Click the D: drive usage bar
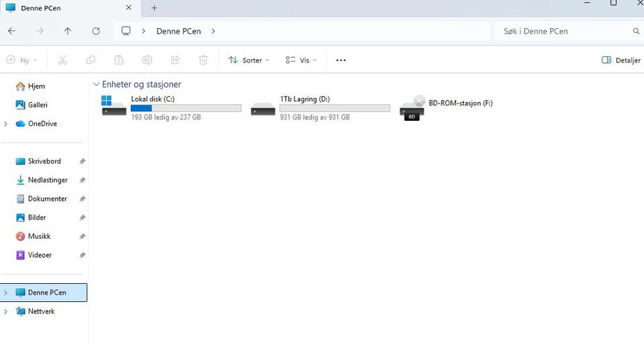Image resolution: width=644 pixels, height=353 pixels. (335, 108)
